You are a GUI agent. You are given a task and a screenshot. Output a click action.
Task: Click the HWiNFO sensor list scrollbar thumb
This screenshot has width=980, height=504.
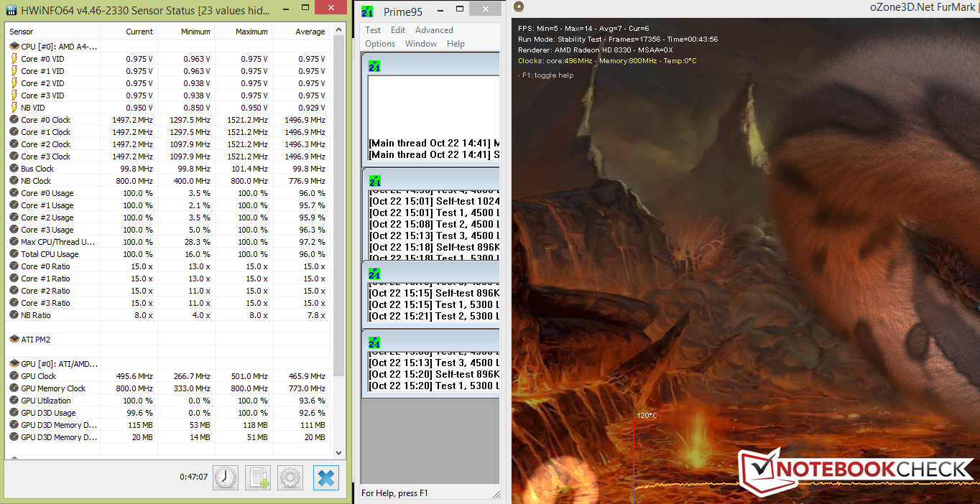pyautogui.click(x=339, y=205)
